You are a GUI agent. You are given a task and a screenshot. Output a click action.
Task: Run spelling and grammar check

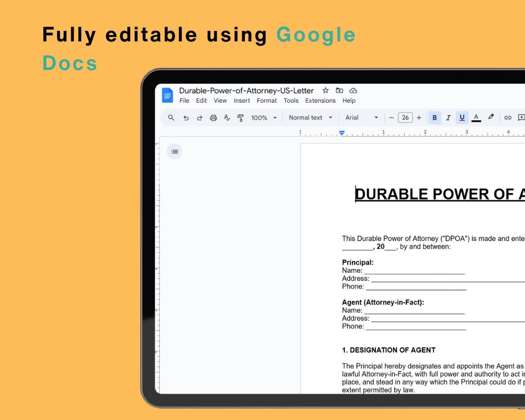click(227, 117)
